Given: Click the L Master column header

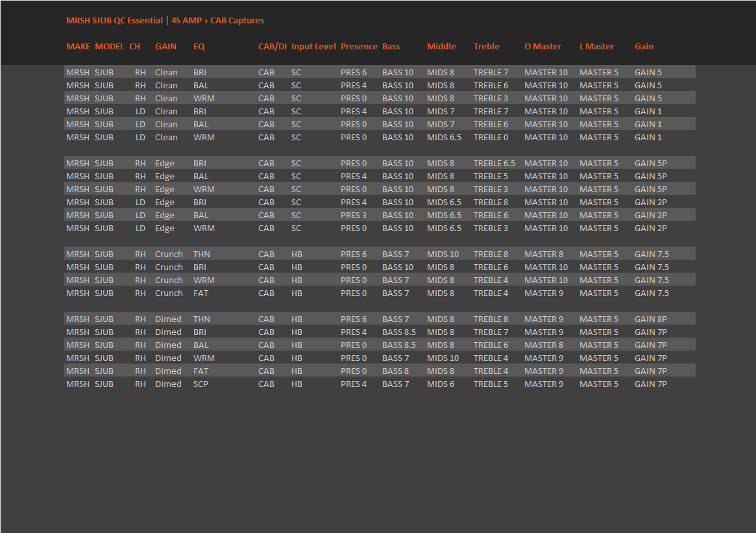Looking at the screenshot, I should tap(597, 46).
